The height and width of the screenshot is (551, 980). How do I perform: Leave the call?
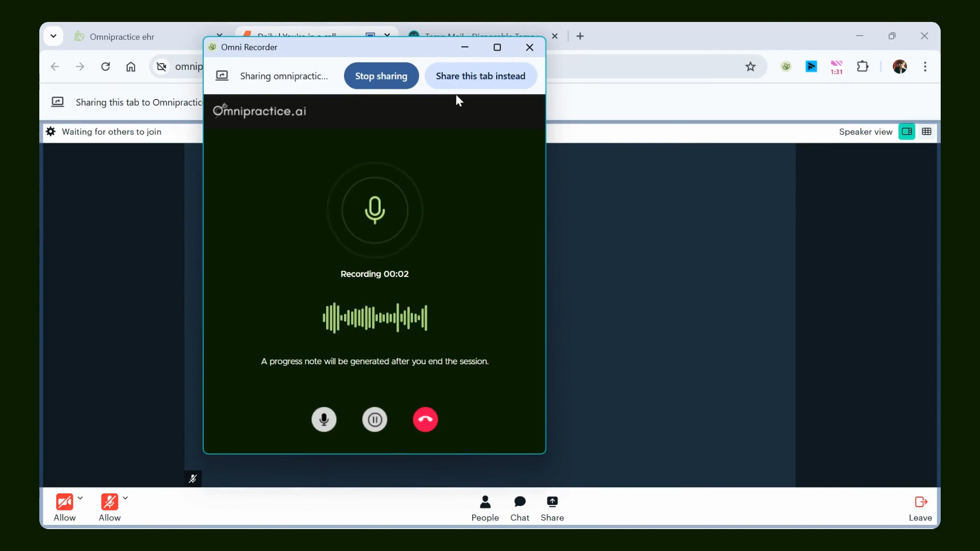920,509
